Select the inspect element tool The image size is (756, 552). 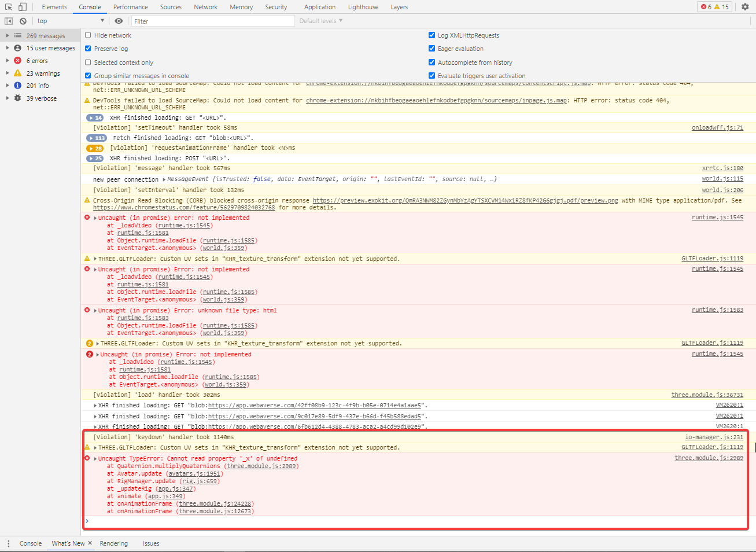tap(8, 6)
